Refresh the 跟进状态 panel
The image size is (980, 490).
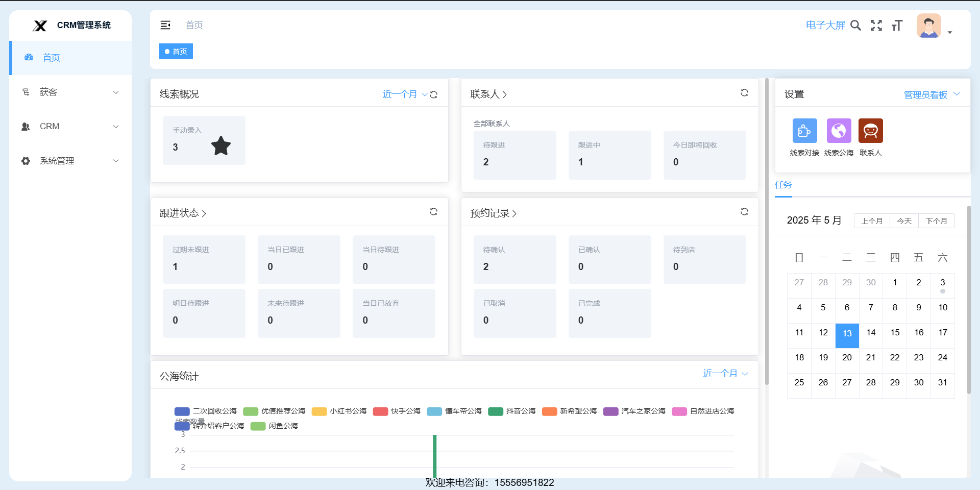433,212
